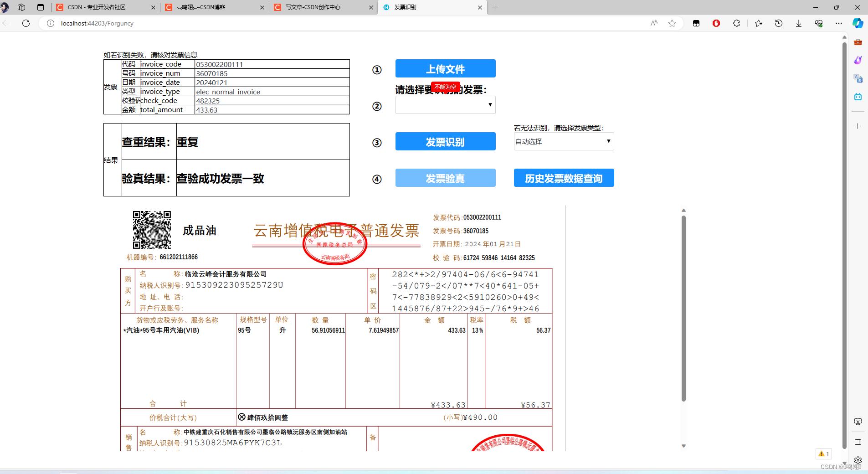Click the invoice preview scrollbar thumb
The image size is (868, 474).
click(683, 309)
